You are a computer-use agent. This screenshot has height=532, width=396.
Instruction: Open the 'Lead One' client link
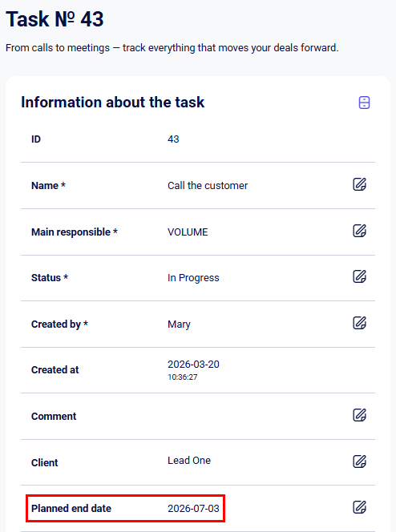[x=189, y=461]
